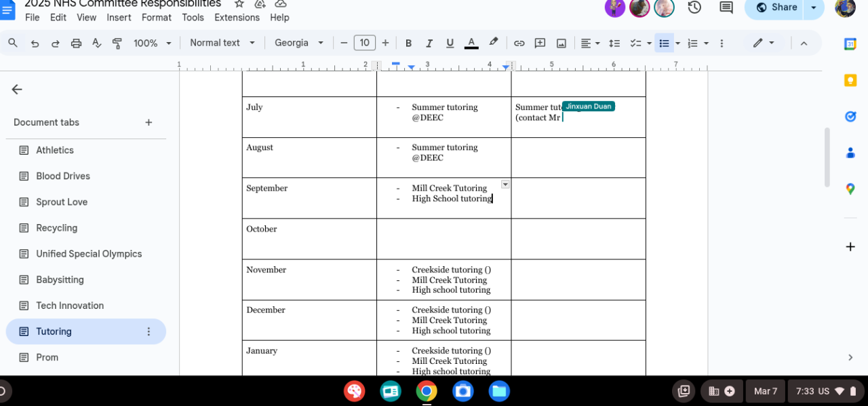Open the View menu
Image resolution: width=868 pixels, height=406 pixels.
tap(86, 18)
